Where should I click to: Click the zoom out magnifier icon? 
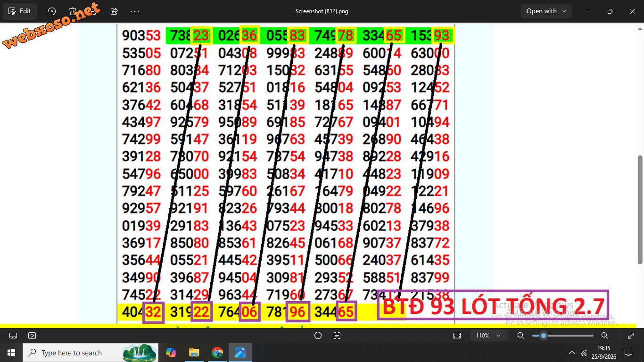coord(521,336)
